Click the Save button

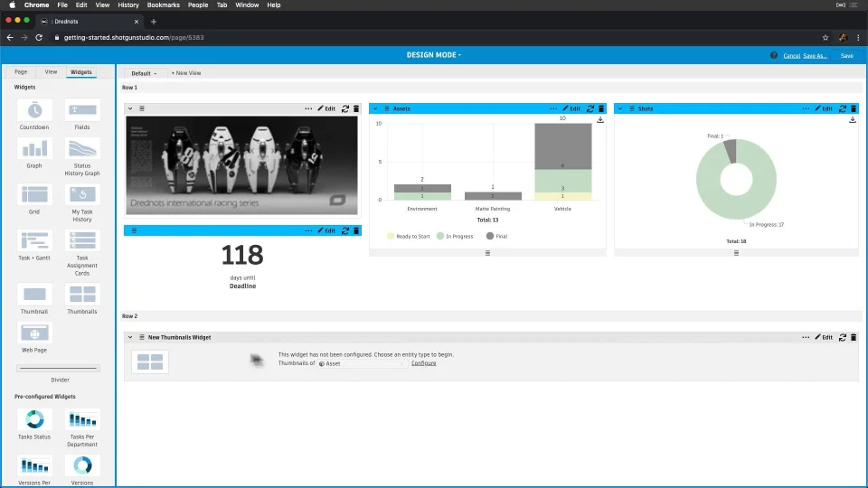[846, 55]
